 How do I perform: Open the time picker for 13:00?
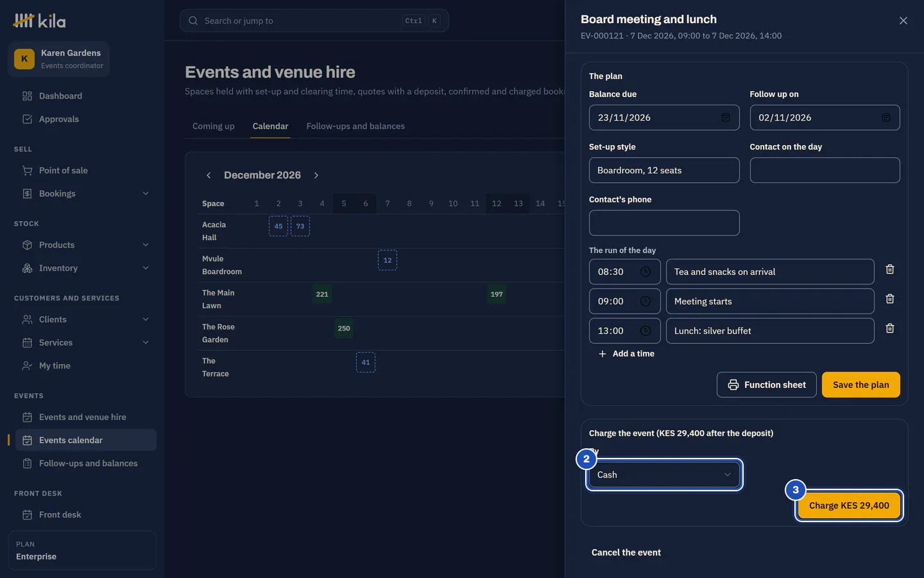tap(646, 331)
